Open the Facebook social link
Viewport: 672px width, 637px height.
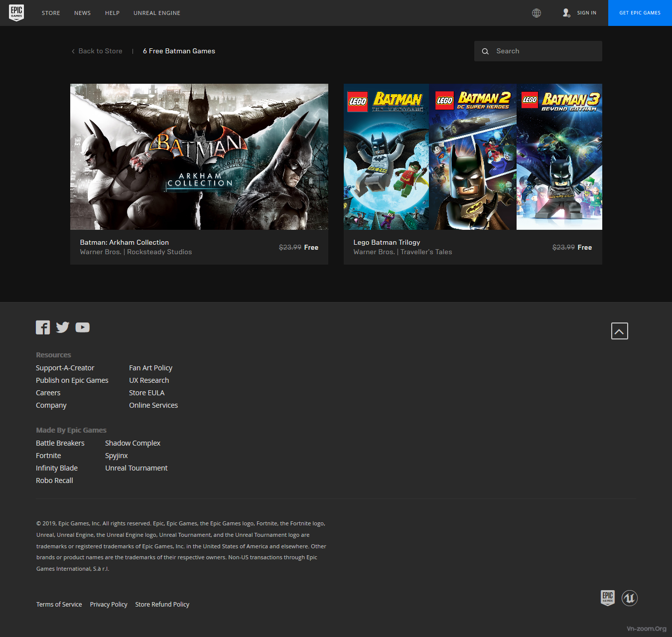pos(43,327)
